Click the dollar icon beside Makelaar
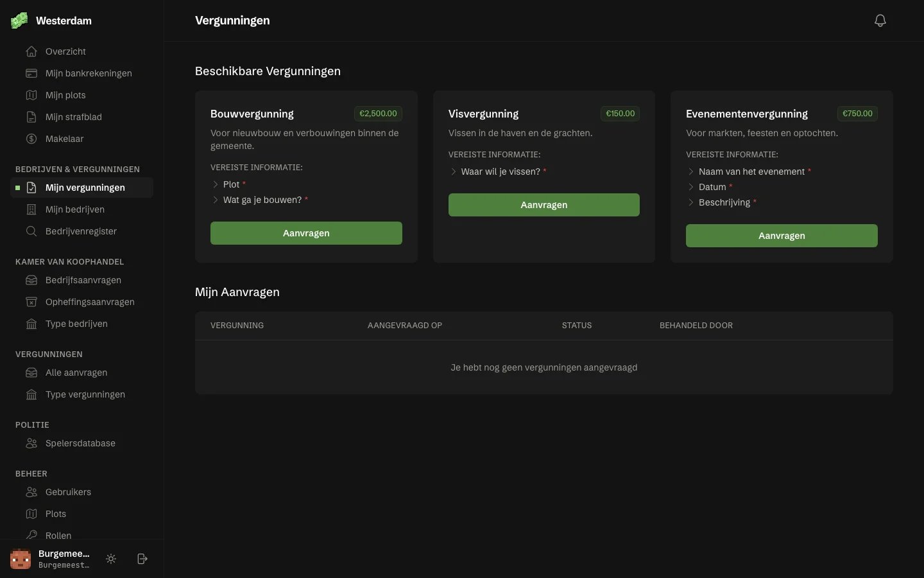 31,139
